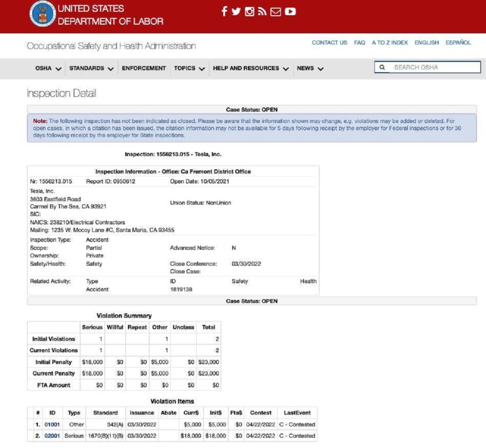This screenshot has width=486, height=448.
Task: Click the Violation Items heading
Action: [172, 401]
